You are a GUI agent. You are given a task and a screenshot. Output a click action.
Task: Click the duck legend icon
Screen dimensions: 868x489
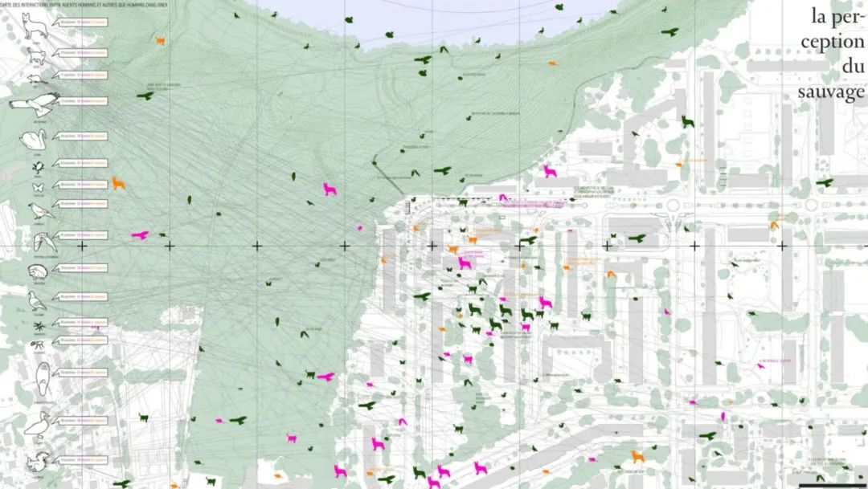[x=36, y=423]
